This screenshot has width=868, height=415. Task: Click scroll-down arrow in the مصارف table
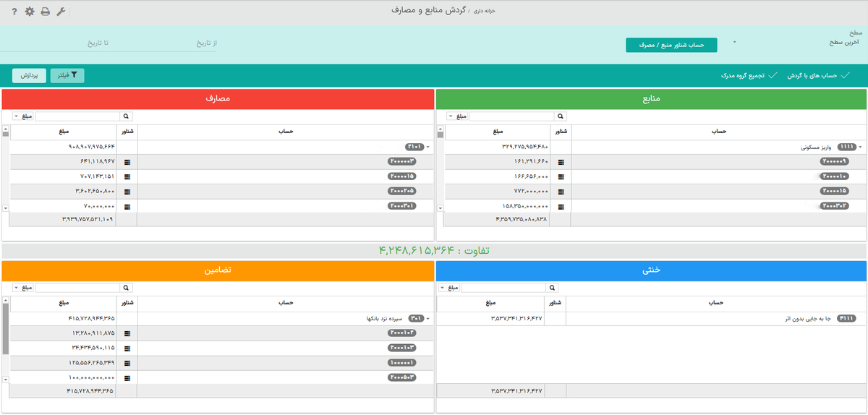click(x=7, y=208)
